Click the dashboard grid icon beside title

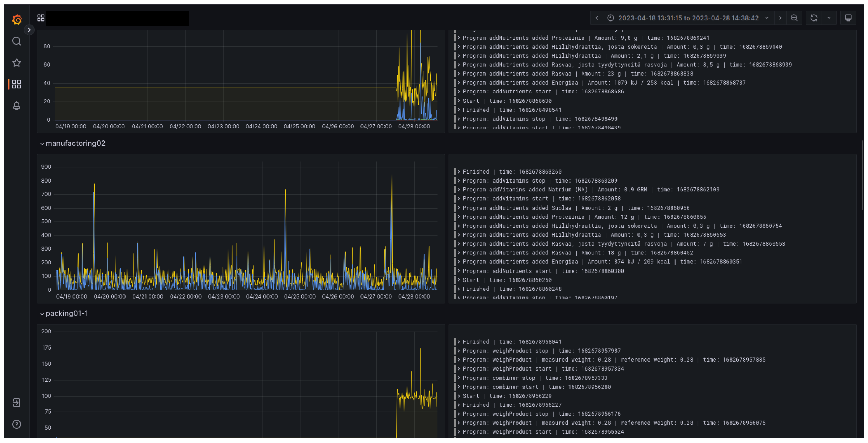click(x=41, y=18)
